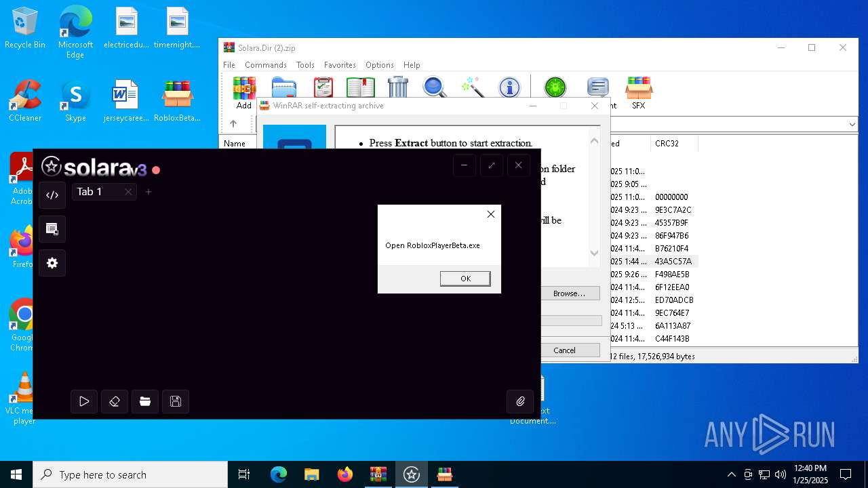The width and height of the screenshot is (868, 488).
Task: Click the Wizard wand icon in WinRAR
Action: [x=472, y=87]
